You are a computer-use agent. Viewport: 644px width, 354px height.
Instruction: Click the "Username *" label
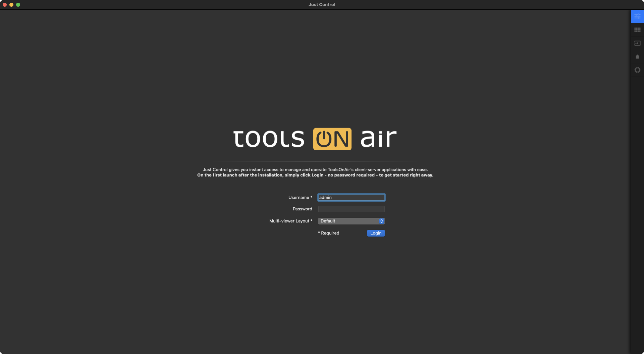coord(300,197)
